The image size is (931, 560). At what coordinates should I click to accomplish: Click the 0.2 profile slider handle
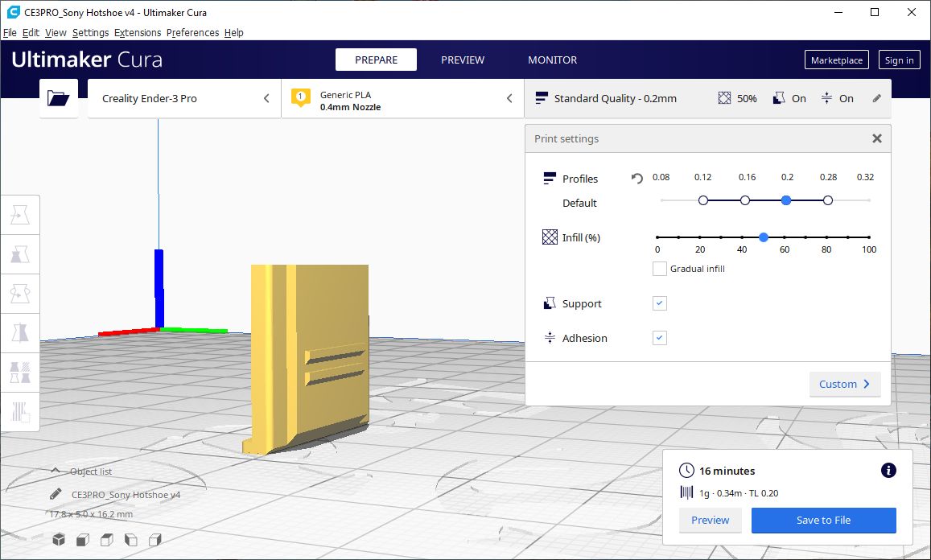[x=786, y=200]
